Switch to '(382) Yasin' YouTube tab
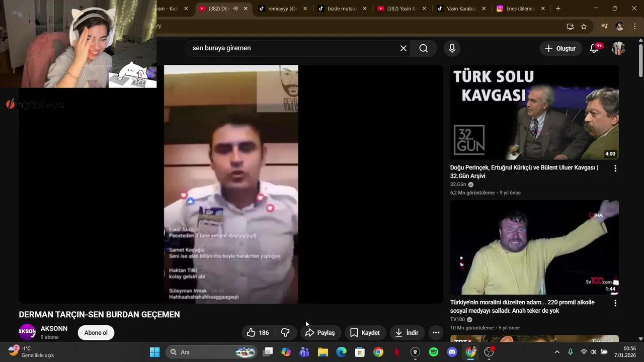The width and height of the screenshot is (644, 362). [x=402, y=9]
